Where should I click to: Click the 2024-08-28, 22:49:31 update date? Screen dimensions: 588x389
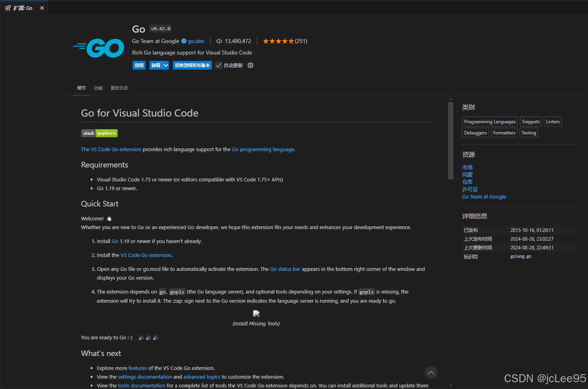[532, 248]
